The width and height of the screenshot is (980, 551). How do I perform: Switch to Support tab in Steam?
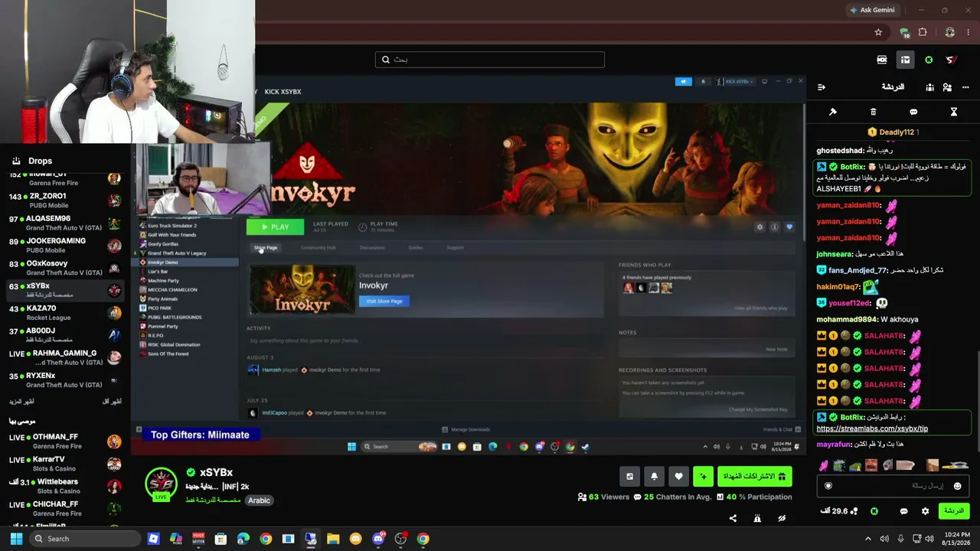point(455,247)
